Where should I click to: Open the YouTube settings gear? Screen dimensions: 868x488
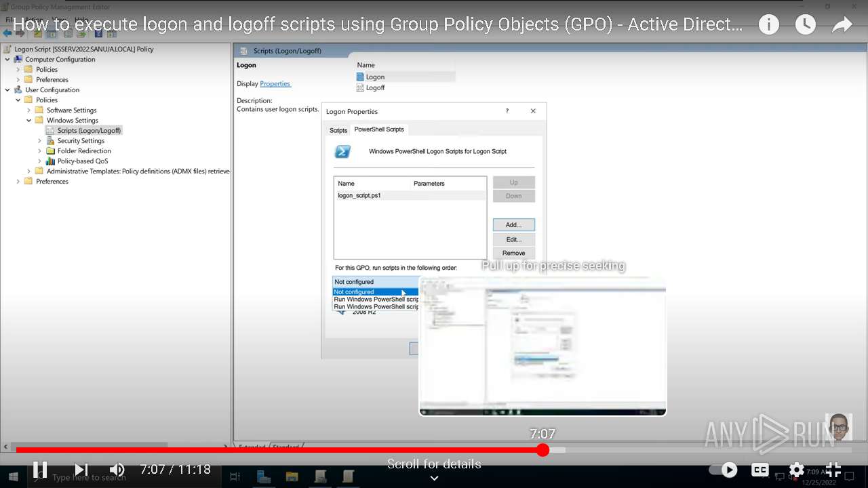click(797, 470)
